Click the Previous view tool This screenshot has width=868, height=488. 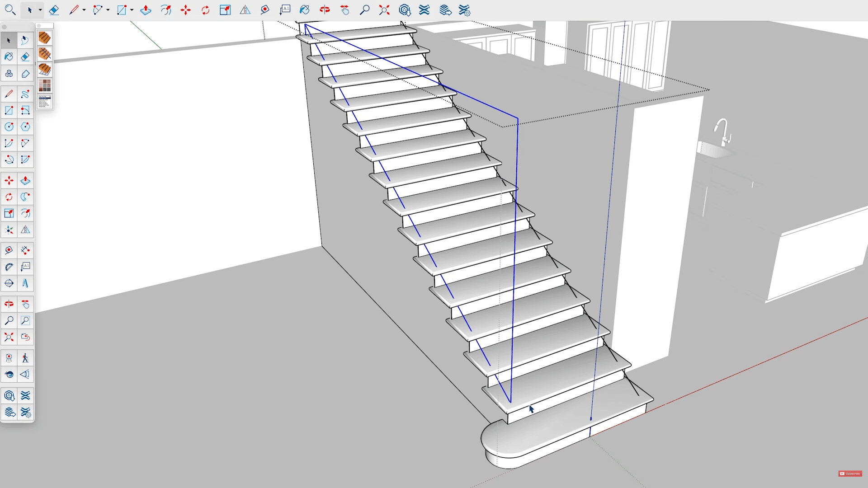(25, 337)
